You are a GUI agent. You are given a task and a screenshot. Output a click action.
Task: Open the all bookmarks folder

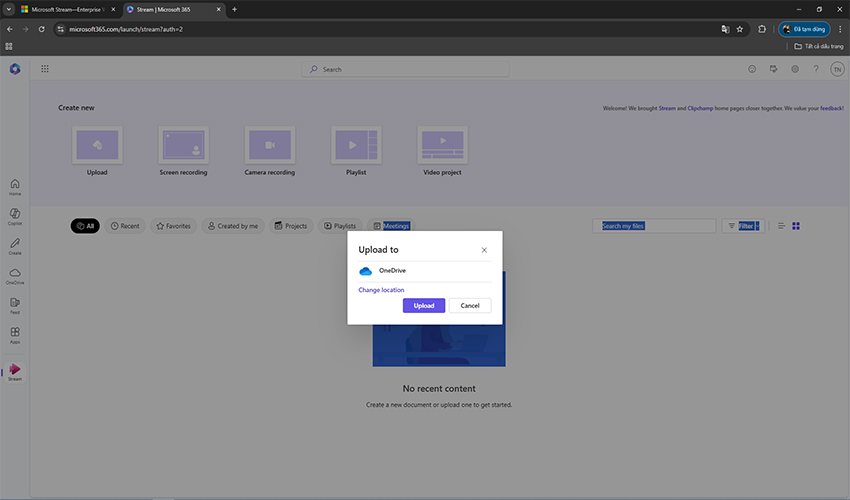coord(818,46)
